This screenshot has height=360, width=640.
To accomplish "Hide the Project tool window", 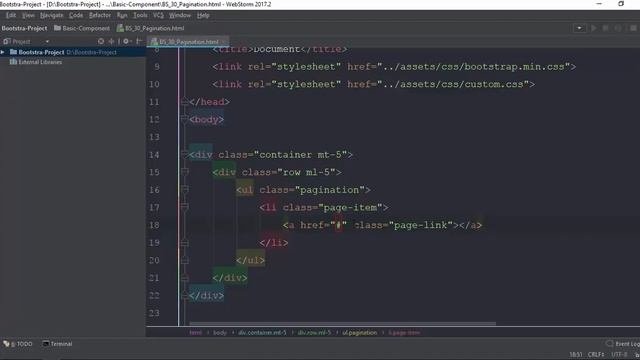I will click(139, 41).
